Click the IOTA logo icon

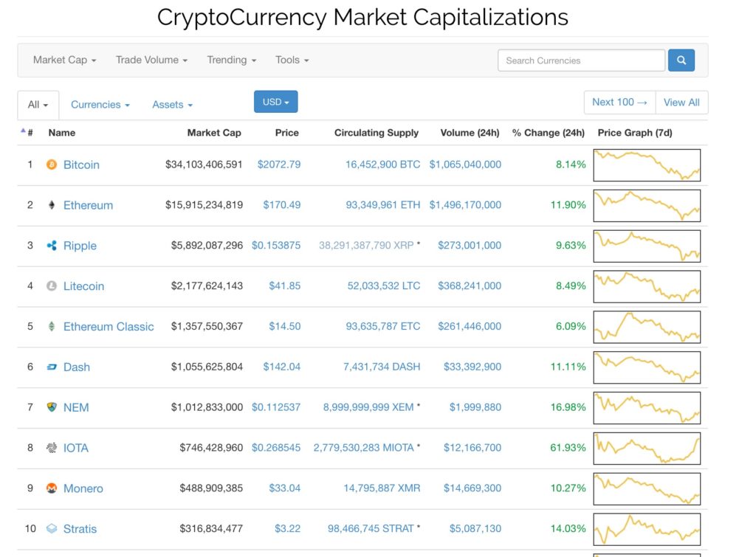[x=52, y=448]
